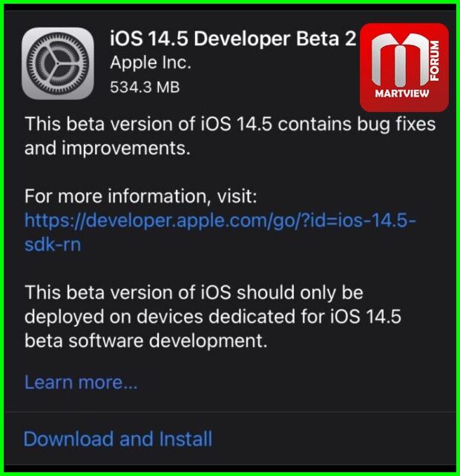The height and width of the screenshot is (476, 460).
Task: Tap the Settings gear icon
Action: pos(58,63)
